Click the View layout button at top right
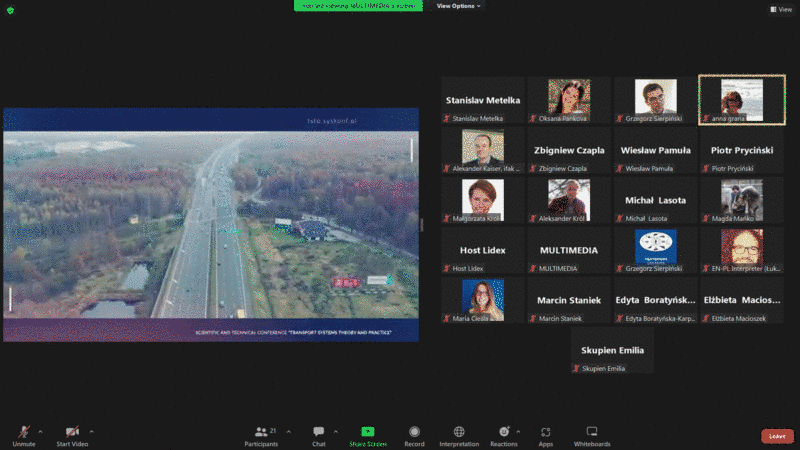The height and width of the screenshot is (450, 800). 781,9
